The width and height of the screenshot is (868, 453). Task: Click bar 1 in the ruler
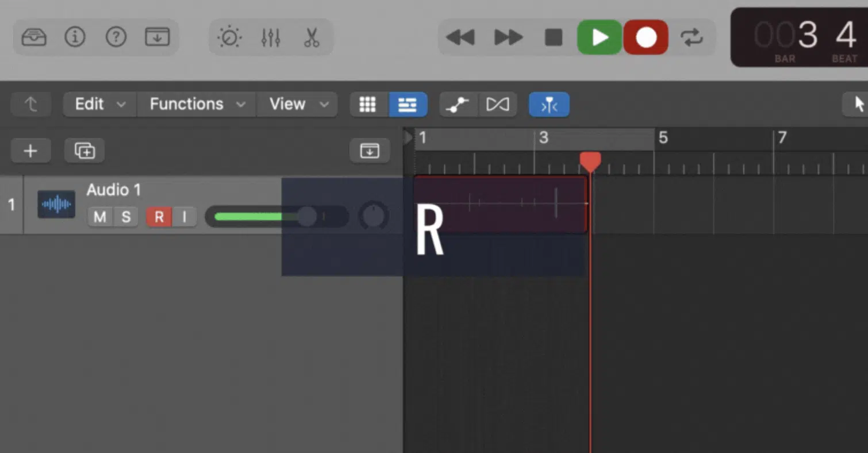pos(423,138)
